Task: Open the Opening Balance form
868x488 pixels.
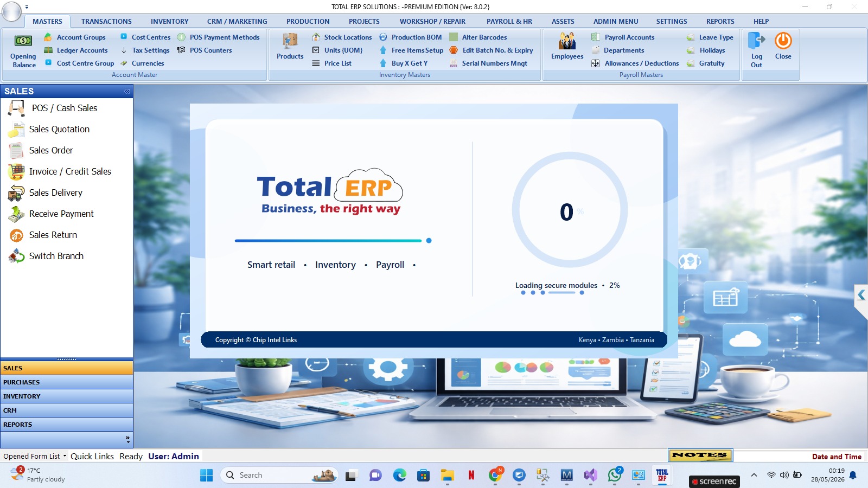Action: (x=23, y=50)
